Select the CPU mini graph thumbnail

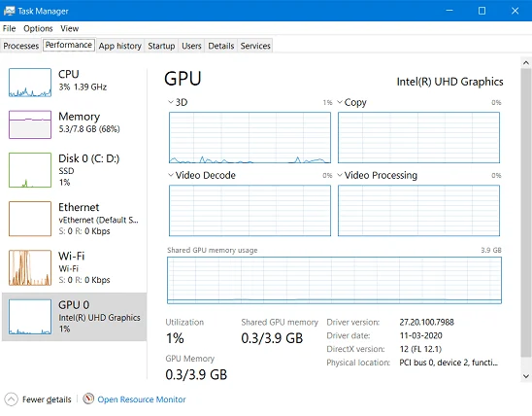(x=30, y=83)
